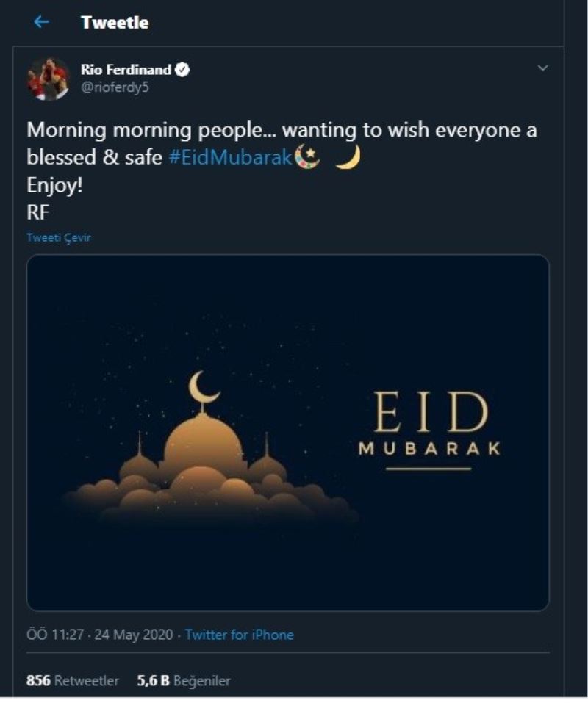
Task: Open the Rio Ferdinand display name
Action: coord(126,70)
